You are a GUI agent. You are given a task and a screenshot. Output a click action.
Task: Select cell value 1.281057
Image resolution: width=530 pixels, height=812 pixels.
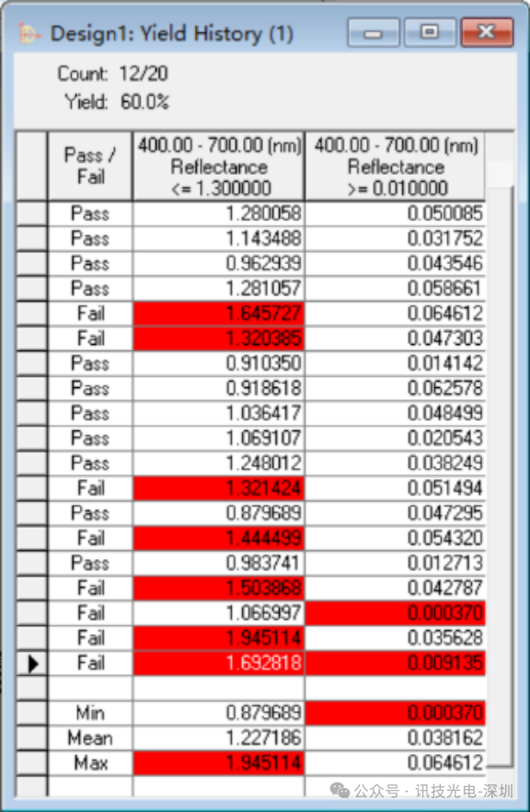[x=219, y=288]
